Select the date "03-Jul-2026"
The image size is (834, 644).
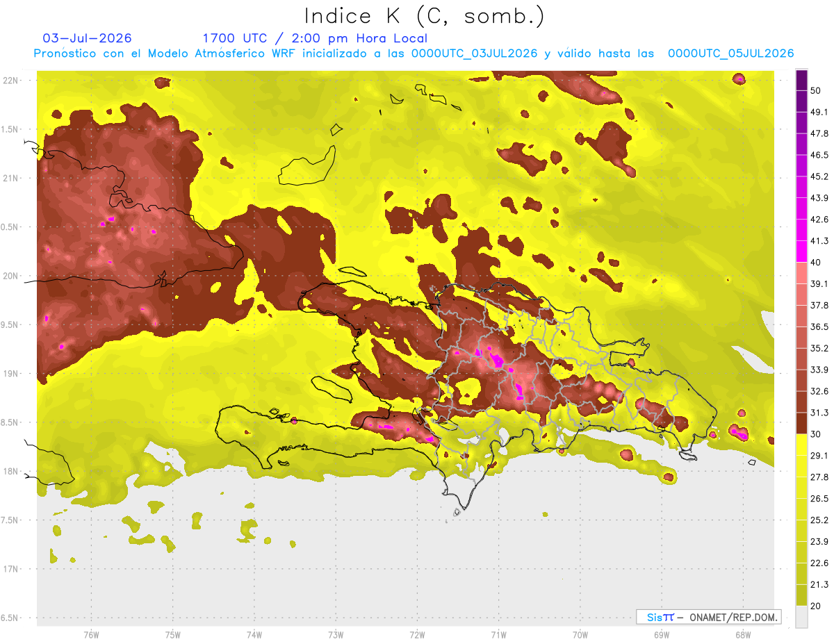87,38
